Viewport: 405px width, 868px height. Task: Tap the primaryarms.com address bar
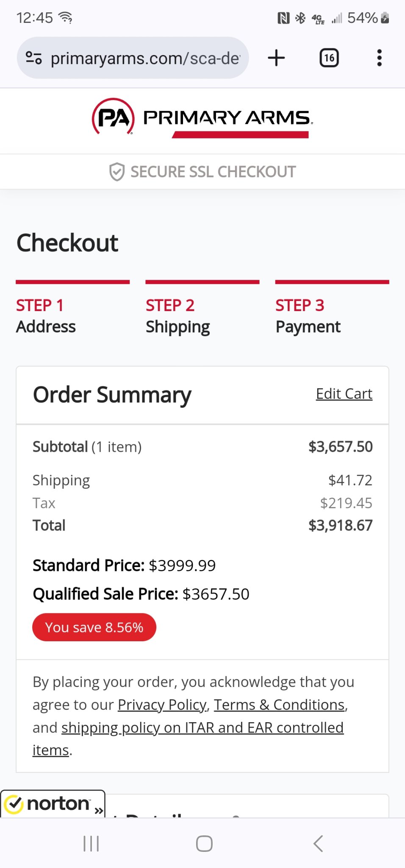coord(145,58)
